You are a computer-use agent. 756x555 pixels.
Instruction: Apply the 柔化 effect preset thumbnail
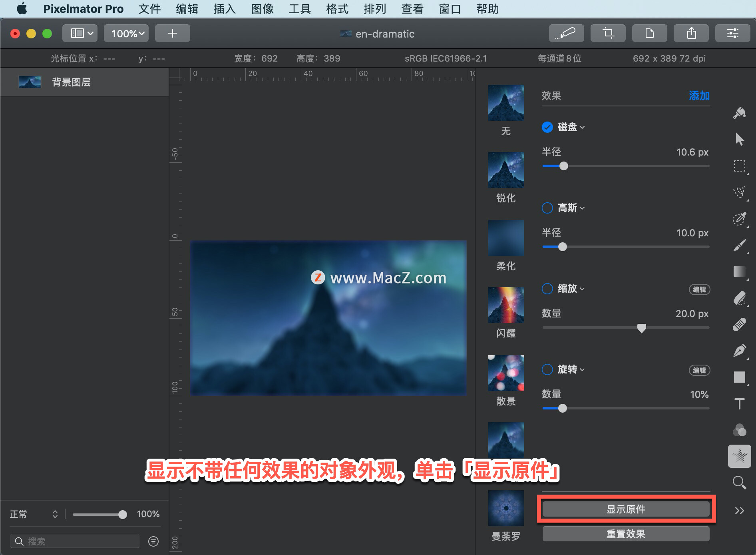pyautogui.click(x=506, y=238)
